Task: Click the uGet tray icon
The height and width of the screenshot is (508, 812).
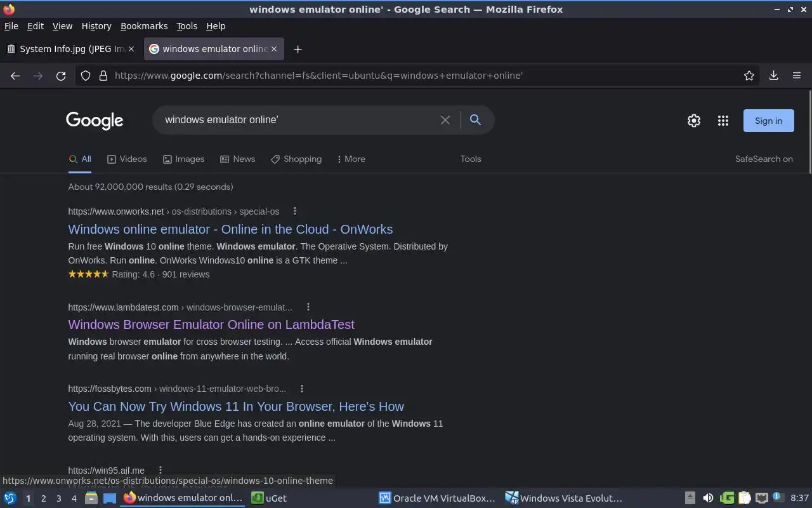Action: 727,498
